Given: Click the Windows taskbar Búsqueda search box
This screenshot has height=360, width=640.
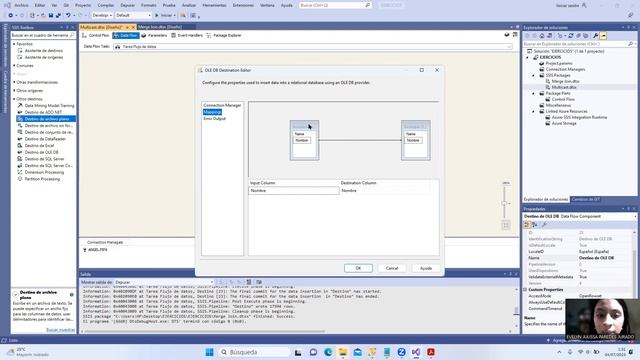Looking at the screenshot, I should 253,352.
